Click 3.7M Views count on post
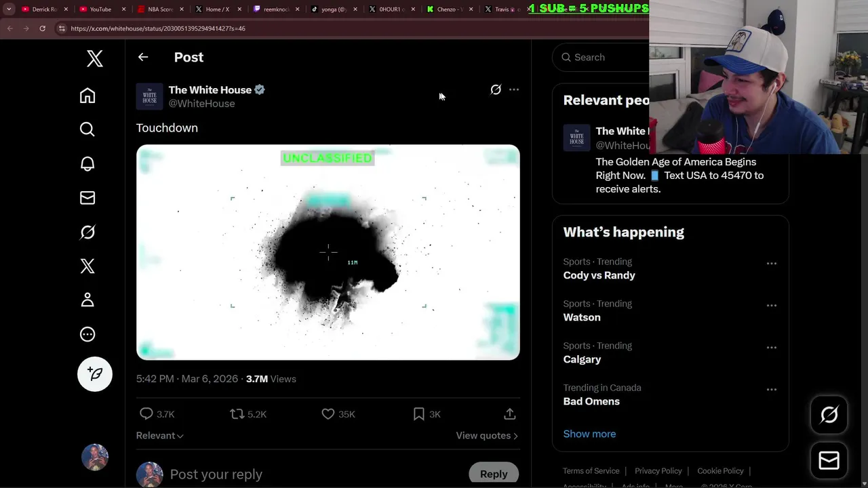The image size is (868, 488). click(271, 379)
